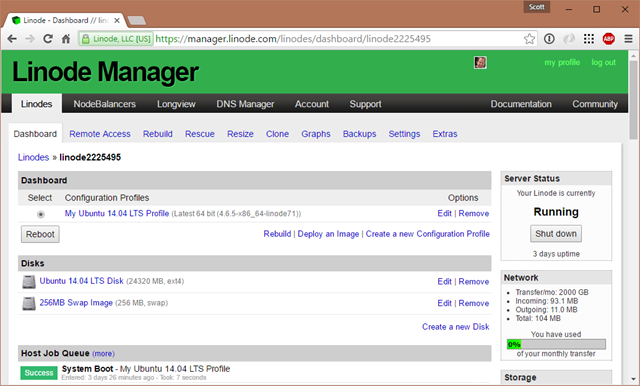
Task: Click the 256MB Swap Image drive icon
Action: pyautogui.click(x=29, y=303)
